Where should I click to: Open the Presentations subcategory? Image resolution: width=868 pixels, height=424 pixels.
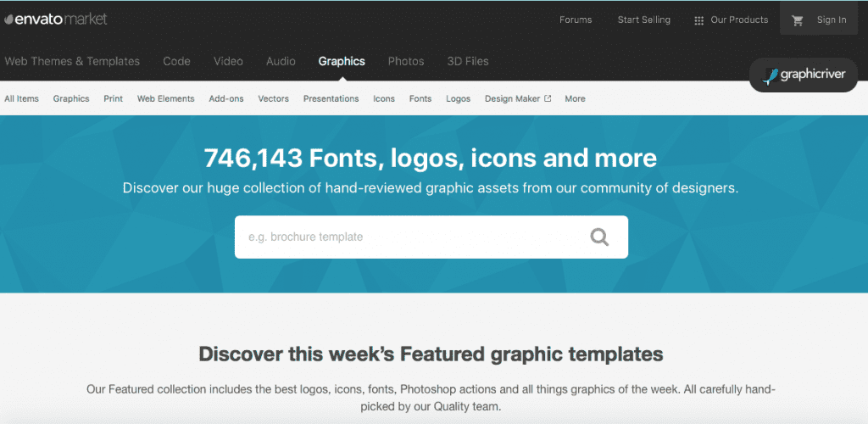(331, 99)
